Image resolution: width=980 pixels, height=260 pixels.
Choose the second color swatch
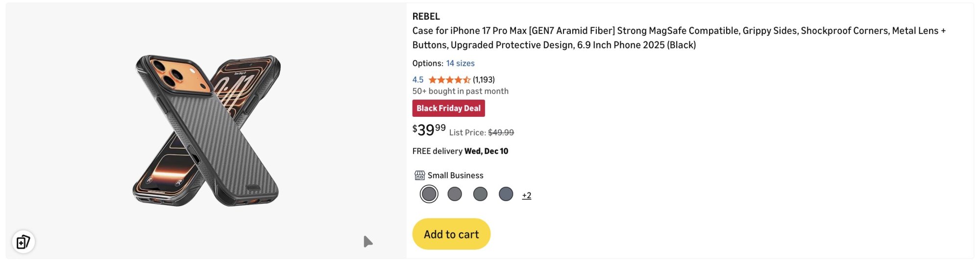[x=455, y=194]
